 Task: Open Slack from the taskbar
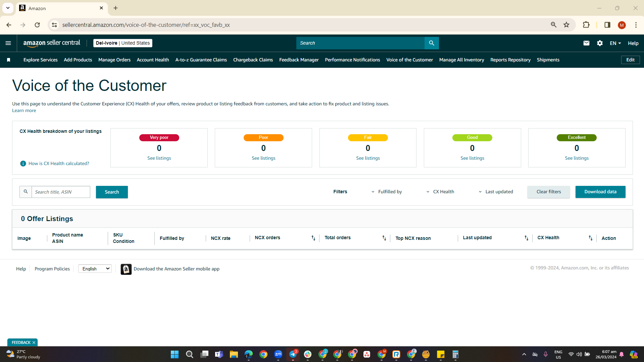coord(308,354)
